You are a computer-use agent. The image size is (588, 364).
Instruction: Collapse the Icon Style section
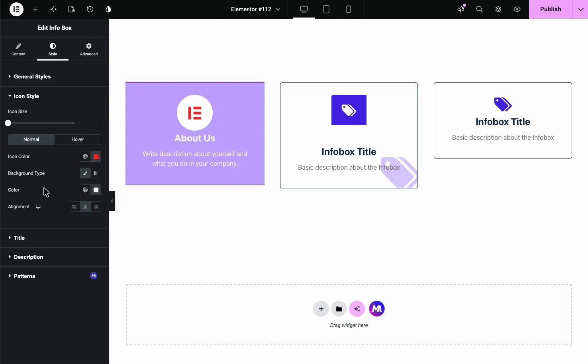pyautogui.click(x=55, y=96)
